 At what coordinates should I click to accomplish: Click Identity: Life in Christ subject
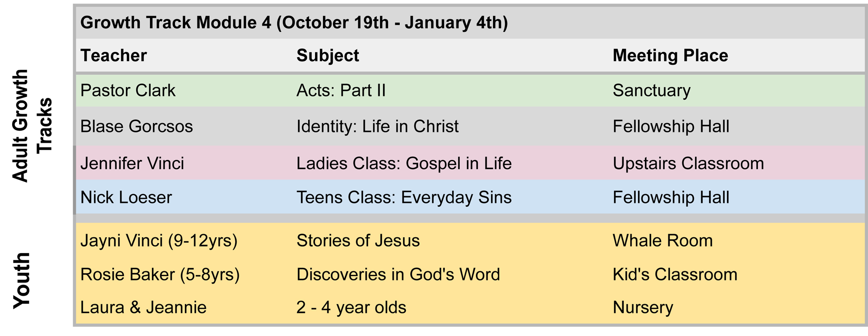377,127
